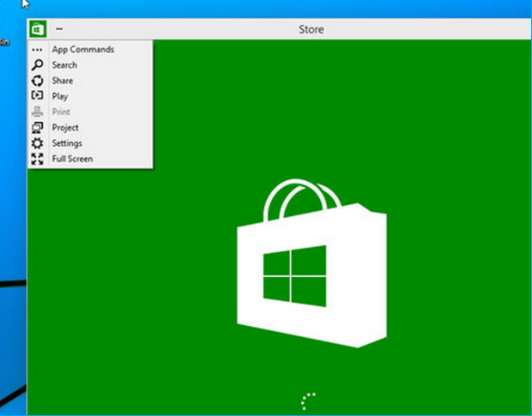Choose Project from the app menu
Screen dimensions: 532x416
coord(91,128)
